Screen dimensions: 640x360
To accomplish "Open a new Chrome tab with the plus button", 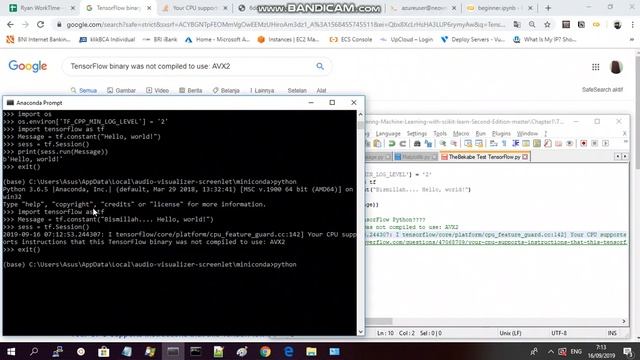I will tap(548, 8).
